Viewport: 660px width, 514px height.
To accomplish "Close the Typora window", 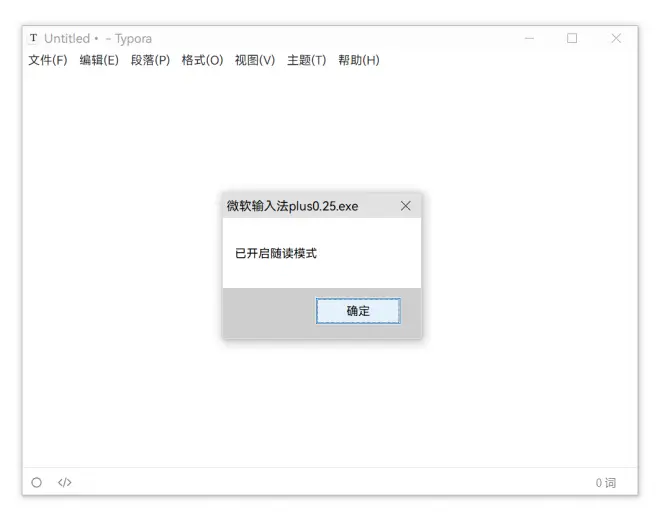I will pos(616,38).
